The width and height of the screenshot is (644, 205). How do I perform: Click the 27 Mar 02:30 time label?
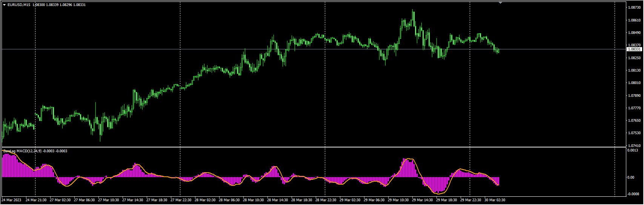pos(60,200)
